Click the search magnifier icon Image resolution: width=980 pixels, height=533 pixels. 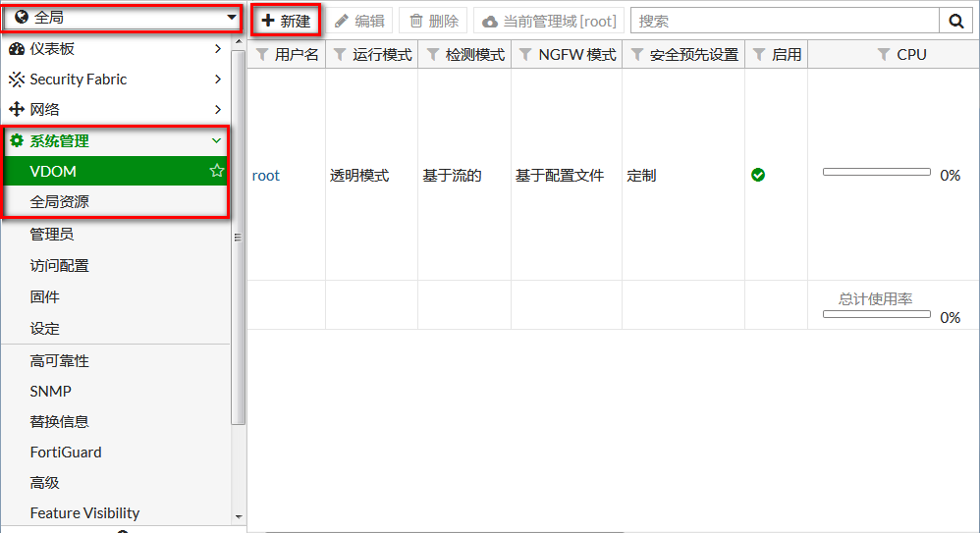[x=954, y=21]
